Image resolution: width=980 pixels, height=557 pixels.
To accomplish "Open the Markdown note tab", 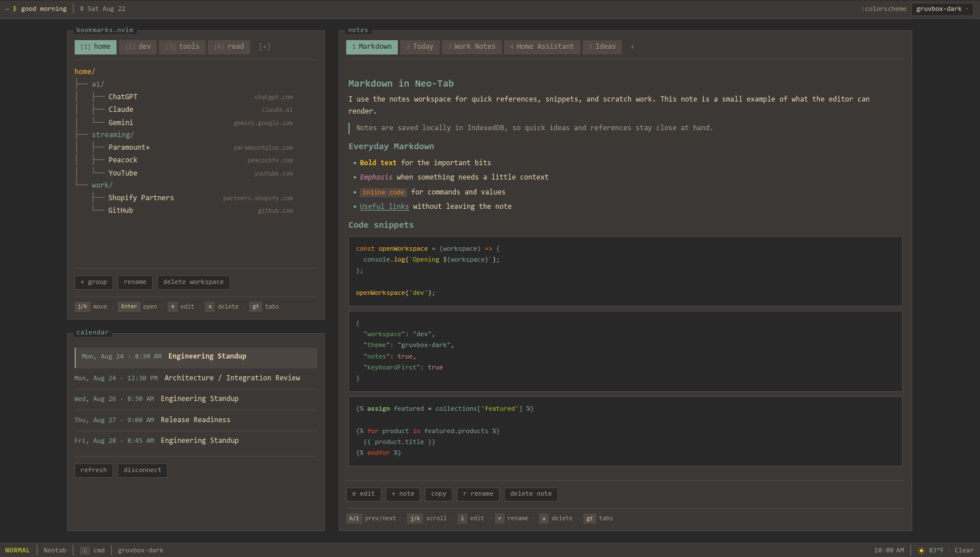I will tap(371, 47).
